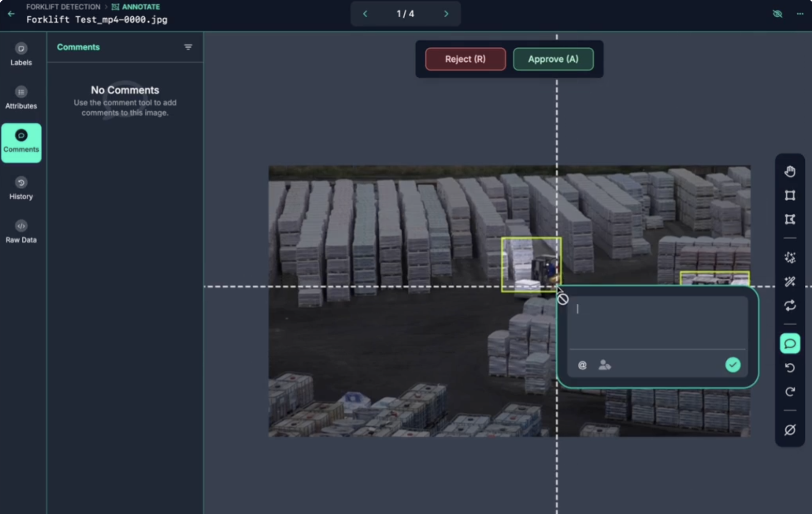This screenshot has width=812, height=514.
Task: Open the three-dot overflow menu
Action: click(x=800, y=14)
